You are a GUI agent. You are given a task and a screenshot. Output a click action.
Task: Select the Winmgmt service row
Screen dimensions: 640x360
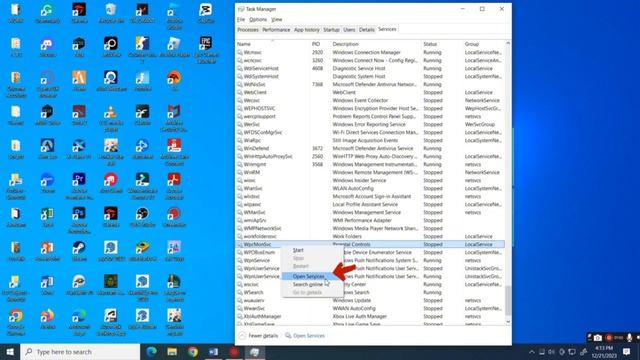370,164
